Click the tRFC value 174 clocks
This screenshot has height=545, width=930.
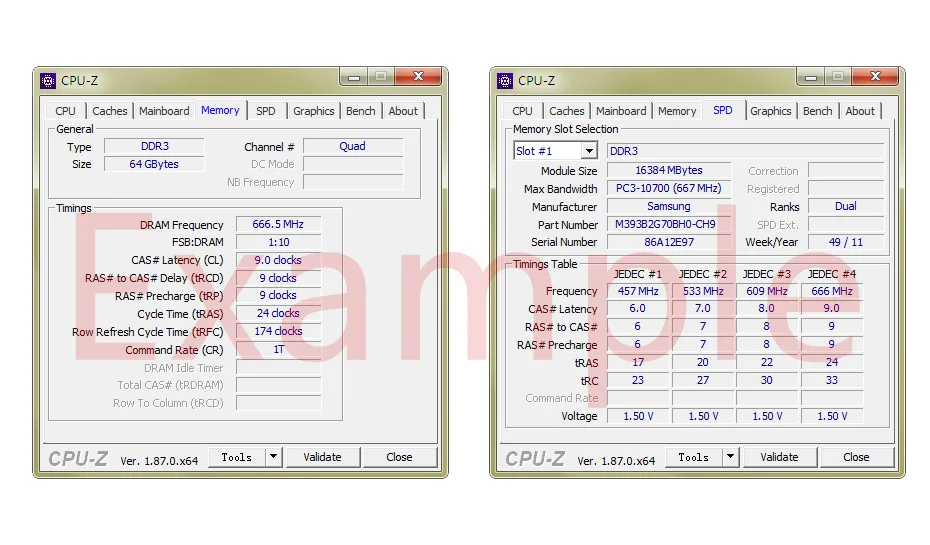pos(278,331)
